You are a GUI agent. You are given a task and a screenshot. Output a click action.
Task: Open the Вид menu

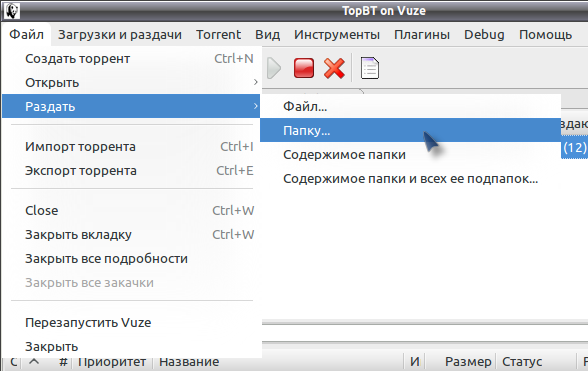(267, 35)
